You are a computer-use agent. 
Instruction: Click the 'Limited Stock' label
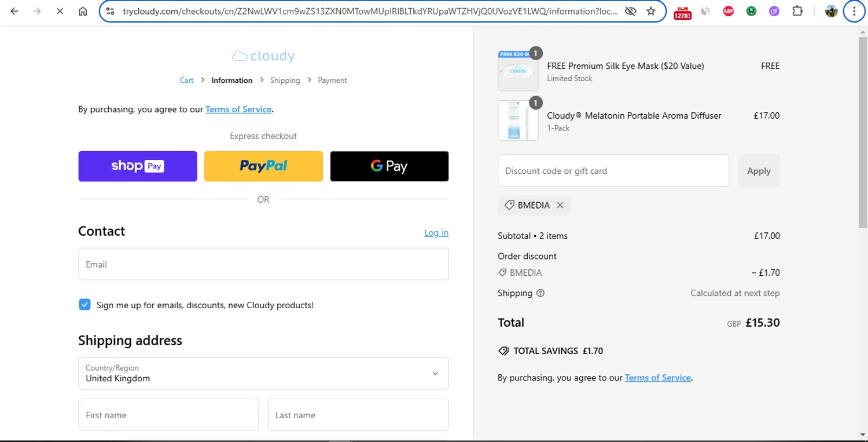tap(569, 78)
